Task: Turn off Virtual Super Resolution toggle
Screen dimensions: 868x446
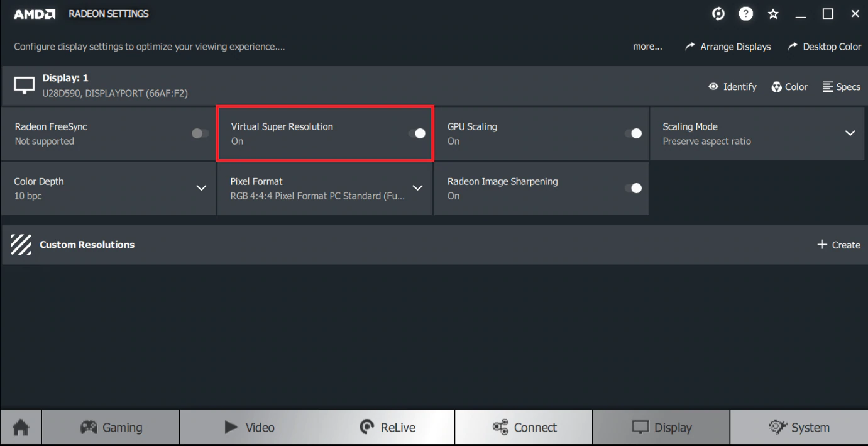Action: [417, 133]
